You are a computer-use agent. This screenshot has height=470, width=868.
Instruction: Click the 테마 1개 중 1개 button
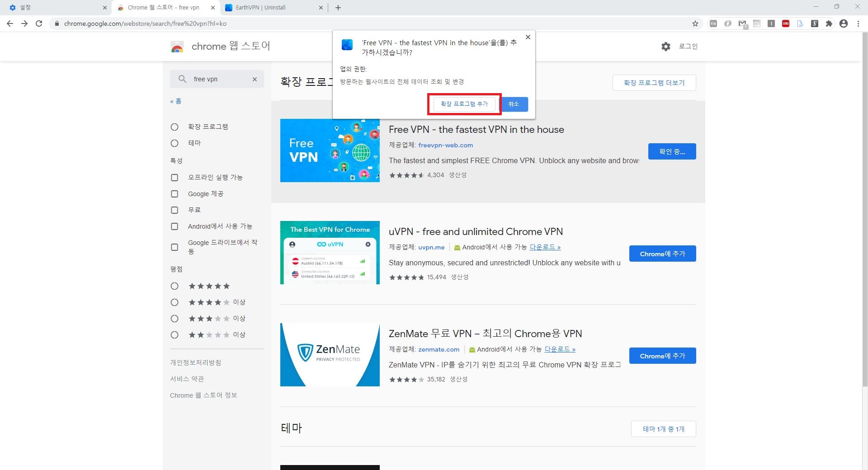coord(663,429)
